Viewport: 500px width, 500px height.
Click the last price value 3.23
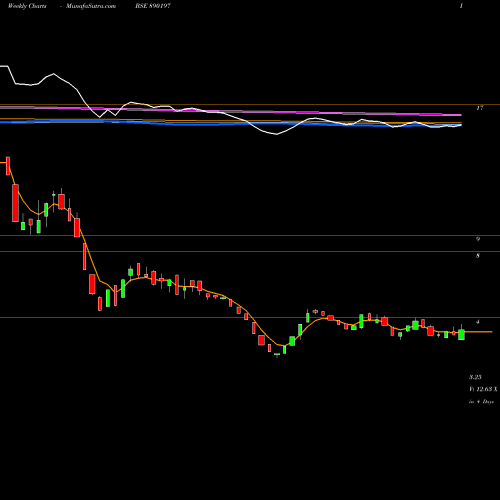point(475,377)
